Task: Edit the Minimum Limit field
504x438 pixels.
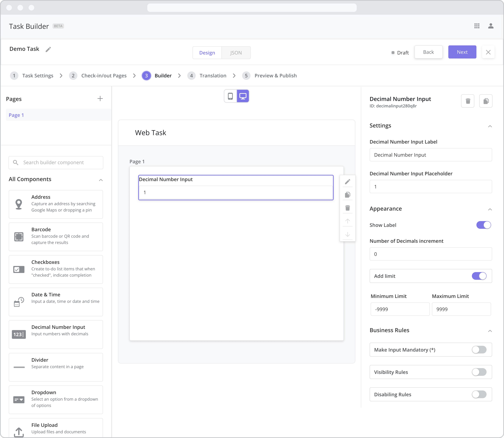Action: [400, 309]
